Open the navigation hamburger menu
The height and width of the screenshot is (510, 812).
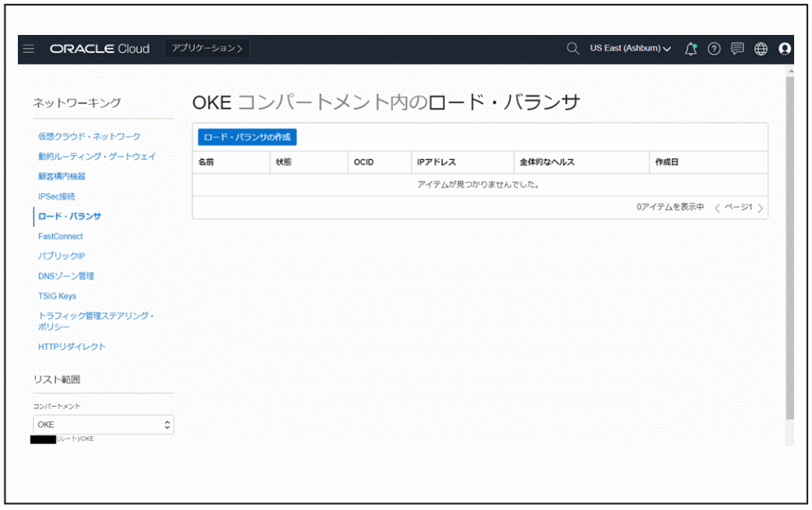pos(28,49)
